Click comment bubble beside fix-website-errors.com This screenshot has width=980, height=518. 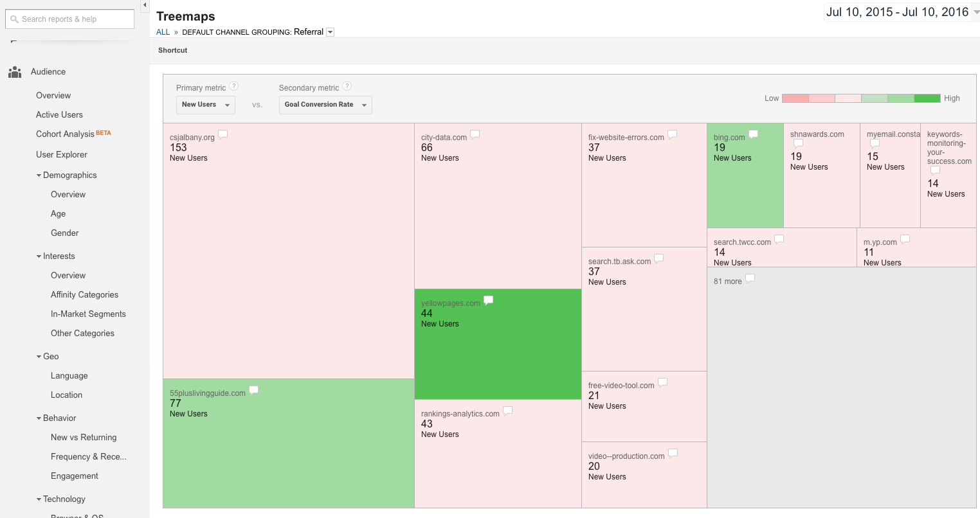coord(673,135)
